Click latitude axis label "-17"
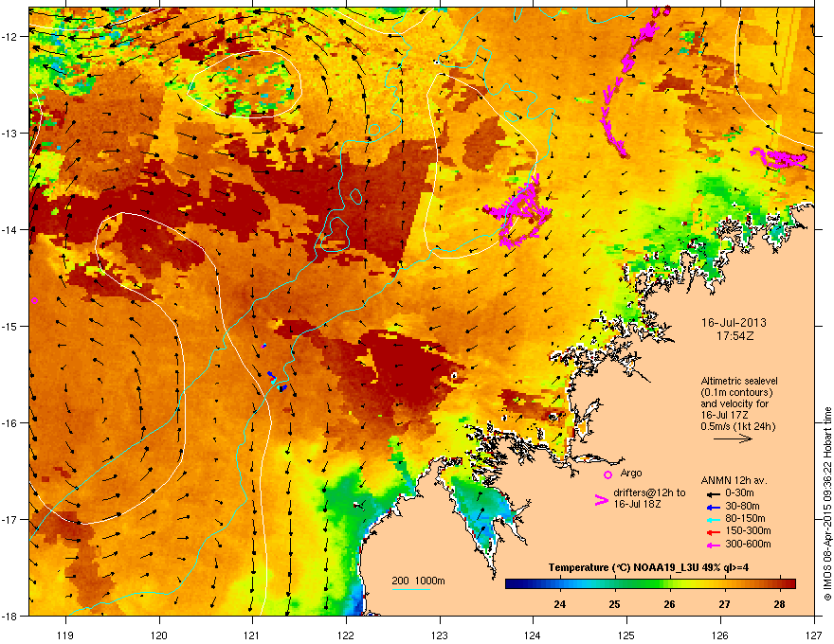Viewport: 834px width, 644px height. (9, 519)
